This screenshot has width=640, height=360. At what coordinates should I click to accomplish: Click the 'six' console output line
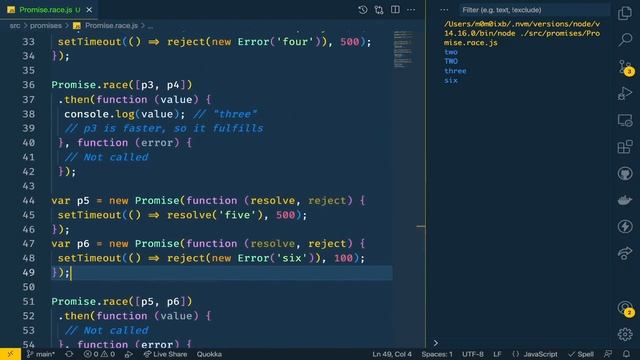point(451,80)
